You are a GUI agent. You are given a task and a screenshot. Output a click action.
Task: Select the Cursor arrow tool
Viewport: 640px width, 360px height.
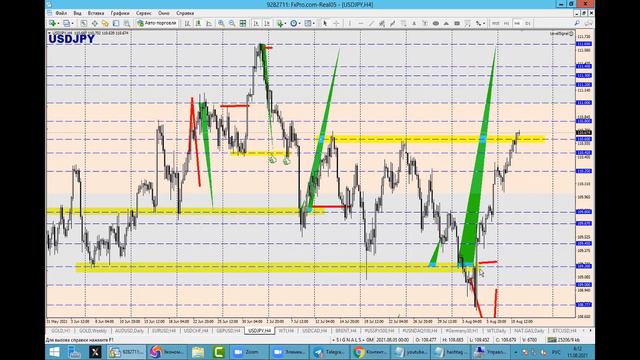pos(325,23)
